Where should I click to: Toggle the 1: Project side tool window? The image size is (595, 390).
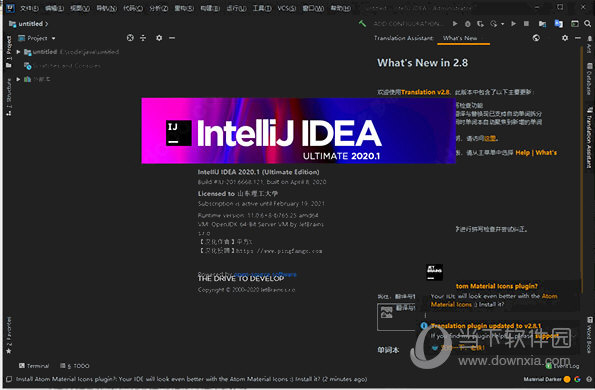pos(9,52)
